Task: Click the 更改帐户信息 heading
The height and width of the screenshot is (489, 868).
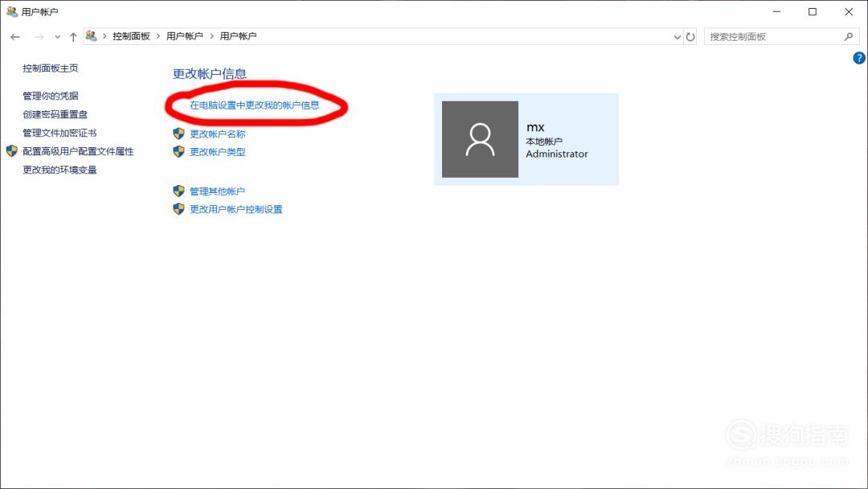Action: pos(209,74)
